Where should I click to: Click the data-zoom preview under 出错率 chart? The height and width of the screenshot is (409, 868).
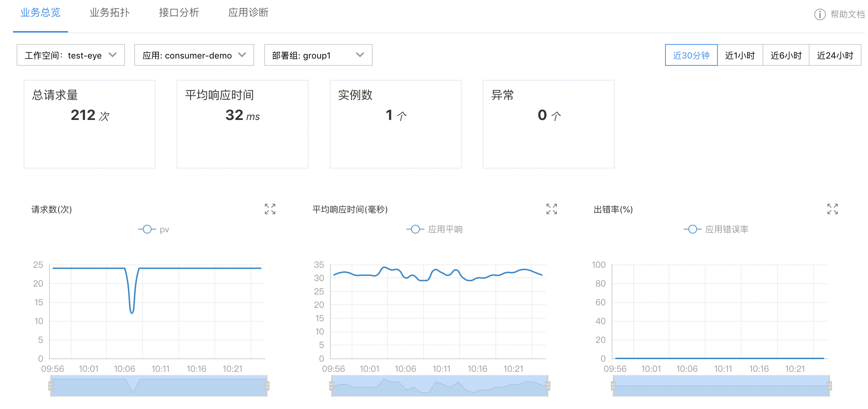coord(721,386)
